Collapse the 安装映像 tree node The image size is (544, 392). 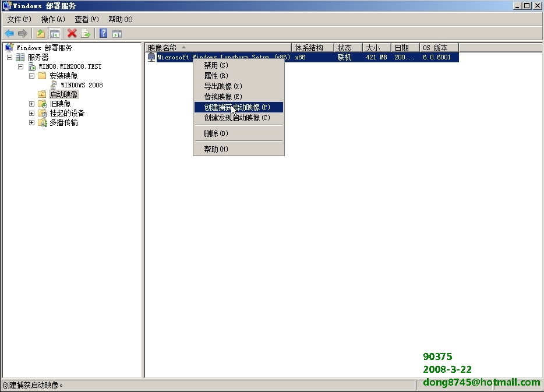click(31, 76)
